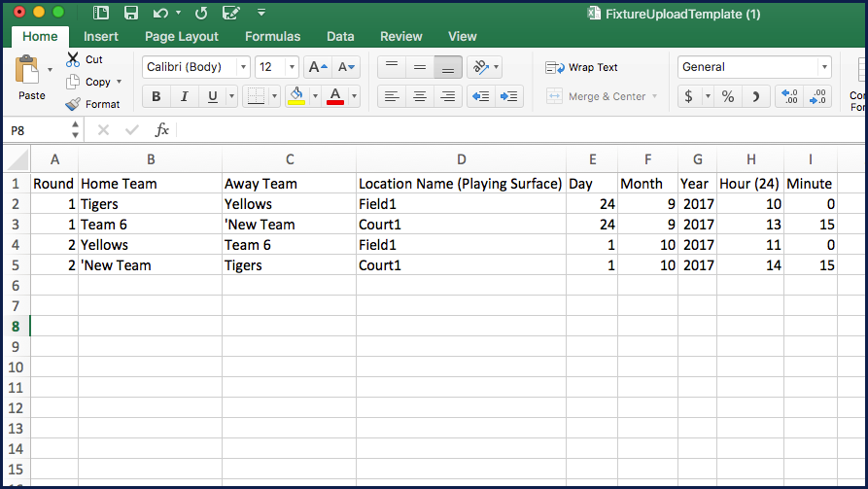This screenshot has height=489, width=868.
Task: Increase the cell indent
Action: 508,96
